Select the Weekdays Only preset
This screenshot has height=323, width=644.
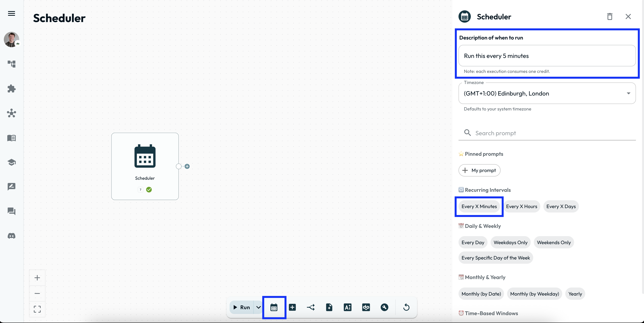(511, 242)
